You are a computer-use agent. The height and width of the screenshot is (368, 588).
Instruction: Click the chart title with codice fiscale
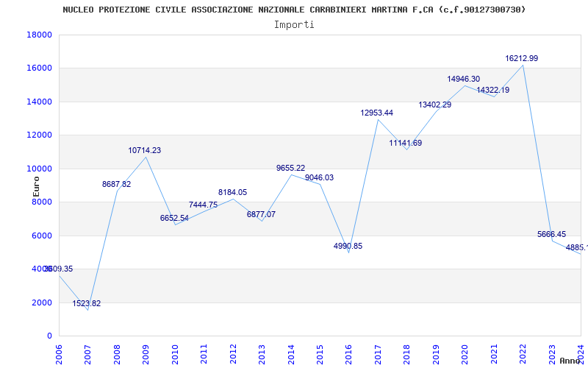(294, 10)
